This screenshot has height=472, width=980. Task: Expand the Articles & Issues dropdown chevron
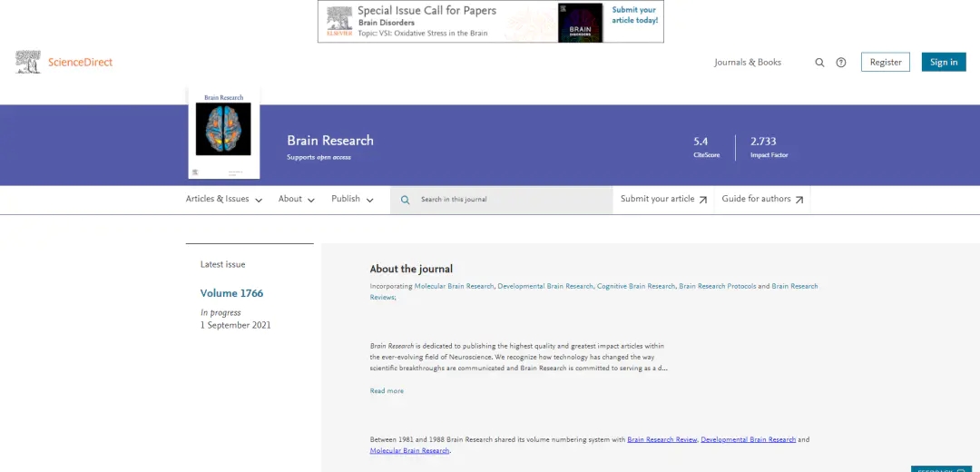click(259, 200)
